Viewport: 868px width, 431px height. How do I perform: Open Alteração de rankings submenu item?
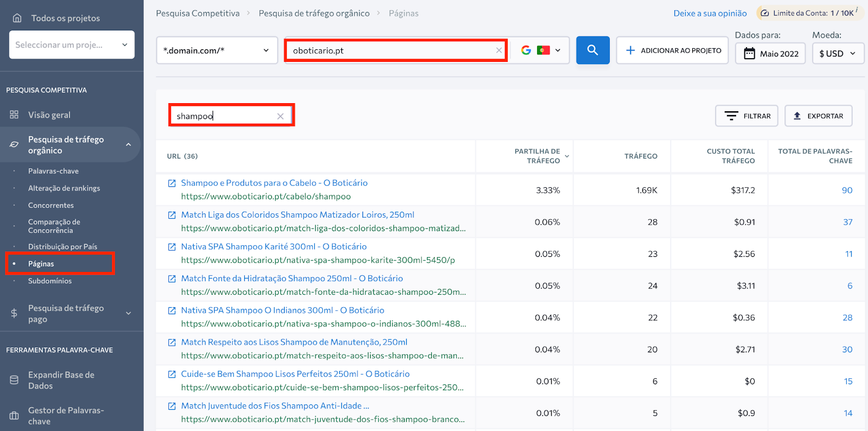64,188
